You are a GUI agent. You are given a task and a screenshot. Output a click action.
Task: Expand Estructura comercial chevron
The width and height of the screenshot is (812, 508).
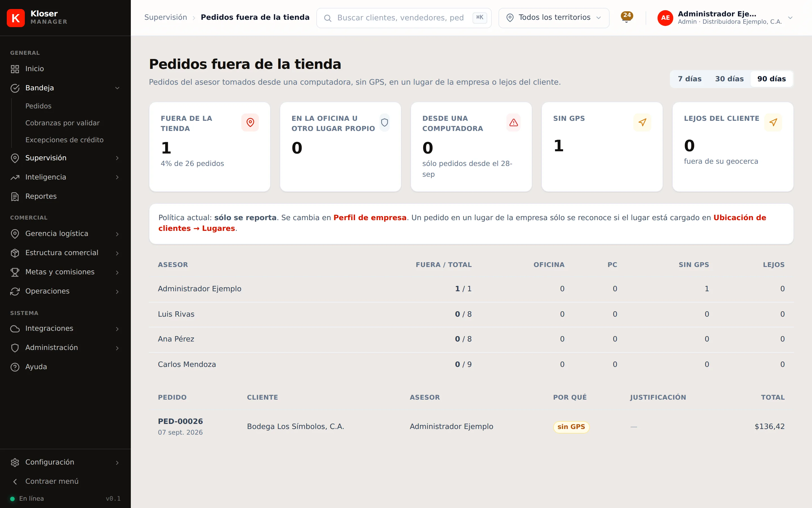[x=117, y=253]
